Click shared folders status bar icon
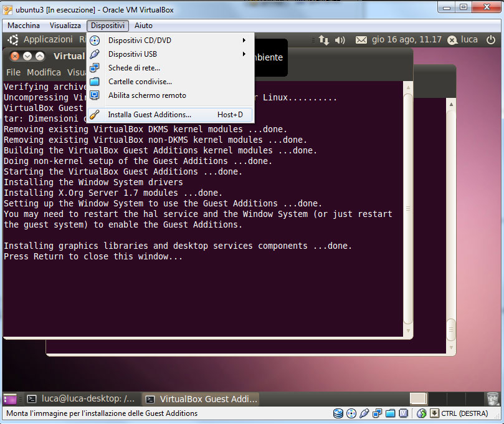Image resolution: width=504 pixels, height=424 pixels. [390, 413]
